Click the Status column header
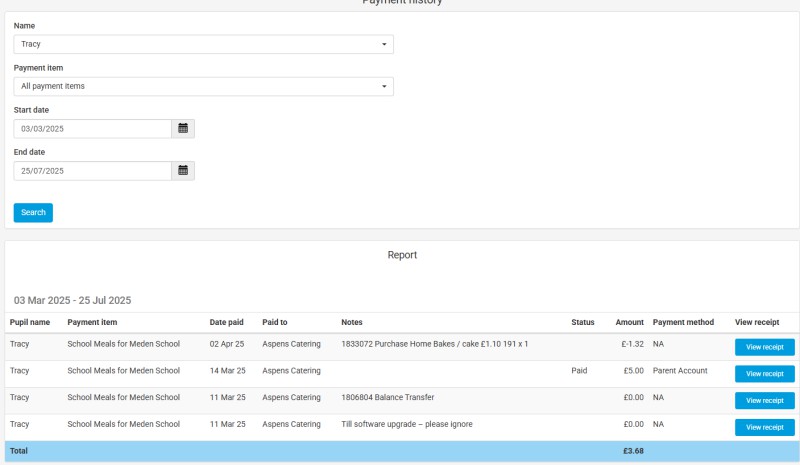Viewport: 800px width, 465px height. (x=583, y=322)
